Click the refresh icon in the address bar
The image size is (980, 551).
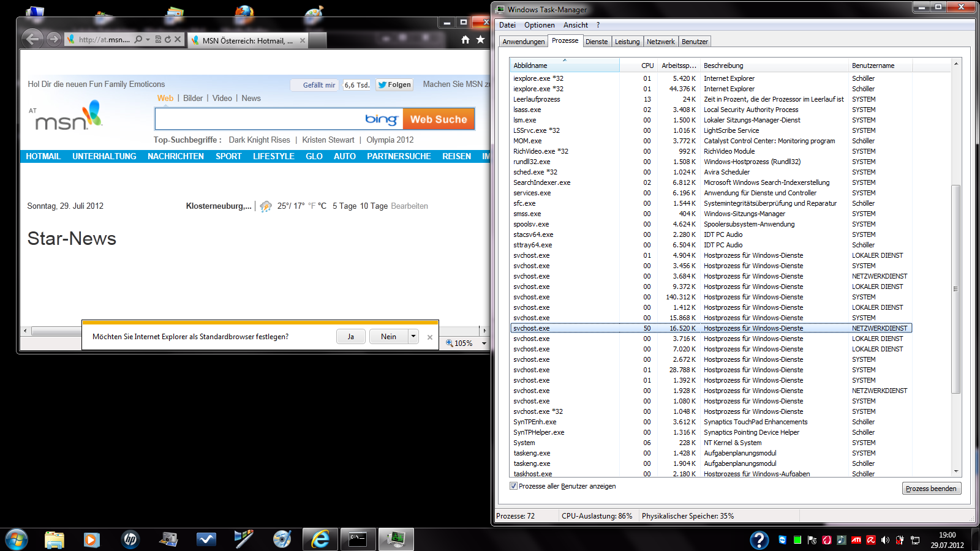[x=167, y=39]
